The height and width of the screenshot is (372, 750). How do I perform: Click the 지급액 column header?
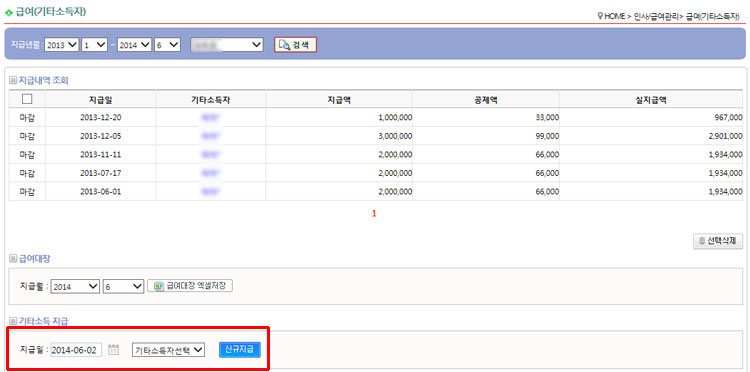[x=339, y=99]
